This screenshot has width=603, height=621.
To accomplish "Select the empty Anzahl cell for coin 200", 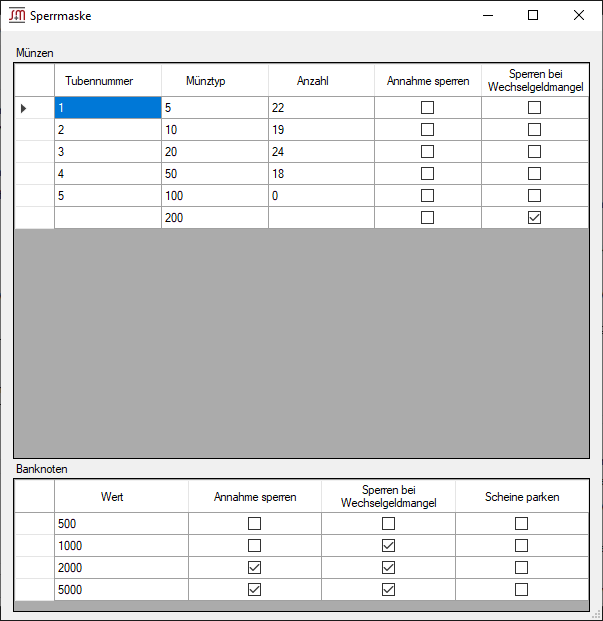I will click(321, 218).
